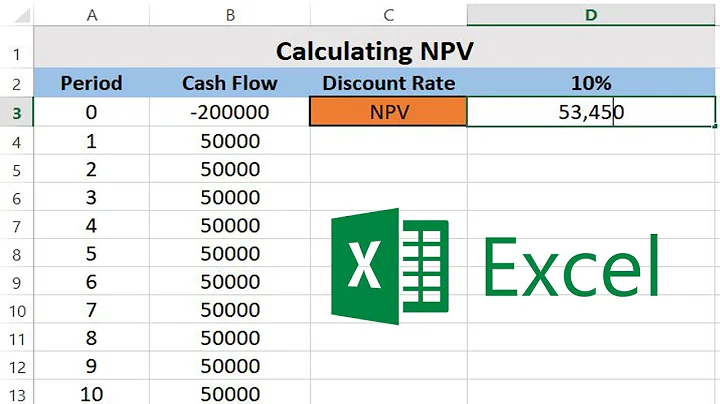
Task: Click the 'Calculating NPV' title cell
Action: pyautogui.click(x=374, y=48)
